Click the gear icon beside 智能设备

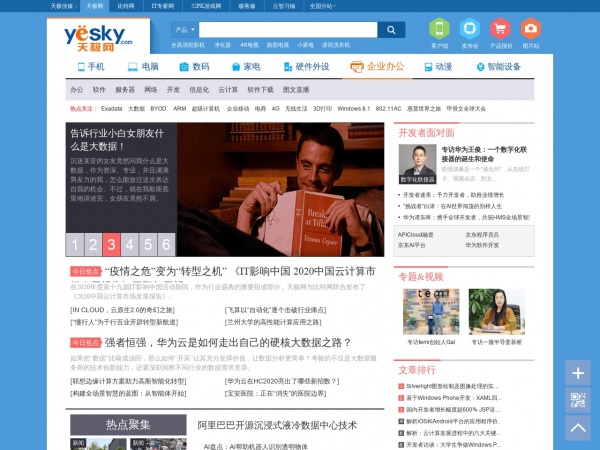480,67
